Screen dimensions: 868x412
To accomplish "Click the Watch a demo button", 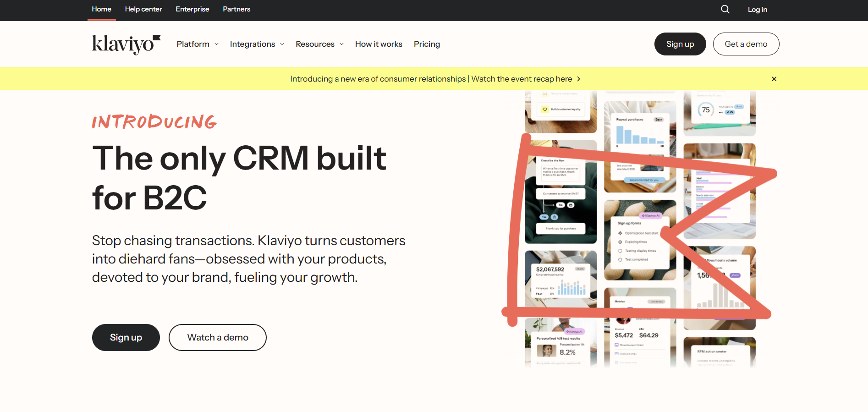I will [218, 338].
